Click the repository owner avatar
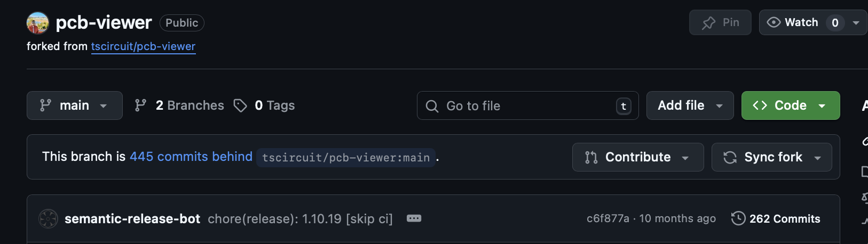The image size is (868, 244). pyautogui.click(x=37, y=23)
